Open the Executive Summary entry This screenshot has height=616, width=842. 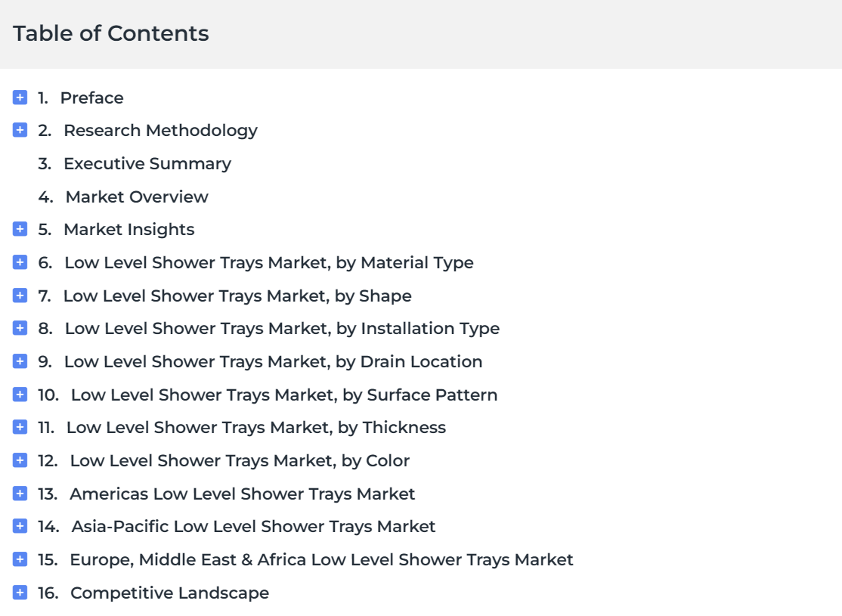tap(147, 164)
